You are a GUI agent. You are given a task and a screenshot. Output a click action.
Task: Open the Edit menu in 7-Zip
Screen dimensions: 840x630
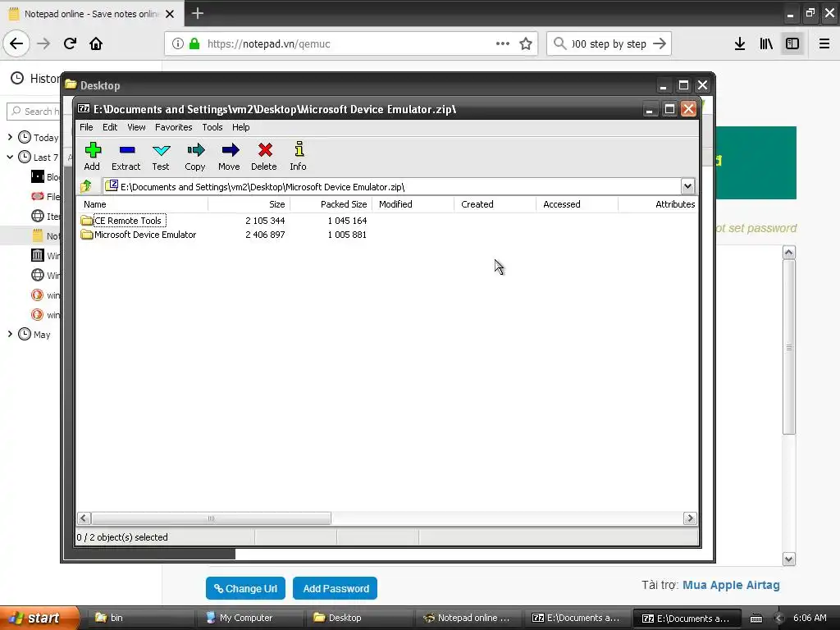coord(110,127)
